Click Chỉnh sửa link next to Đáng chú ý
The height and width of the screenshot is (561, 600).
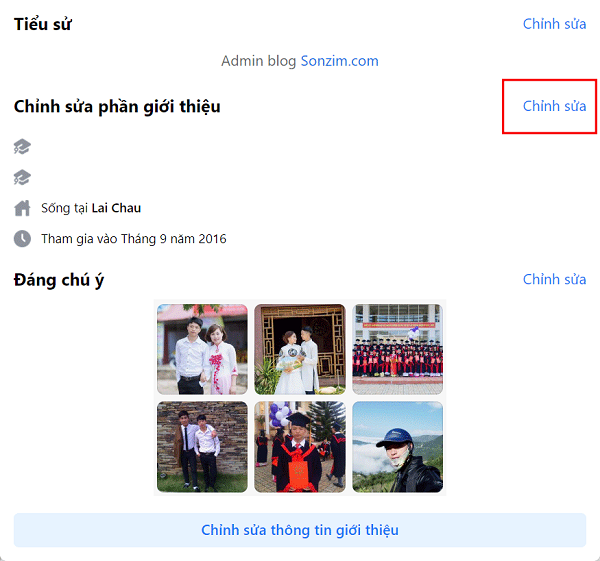click(x=554, y=279)
